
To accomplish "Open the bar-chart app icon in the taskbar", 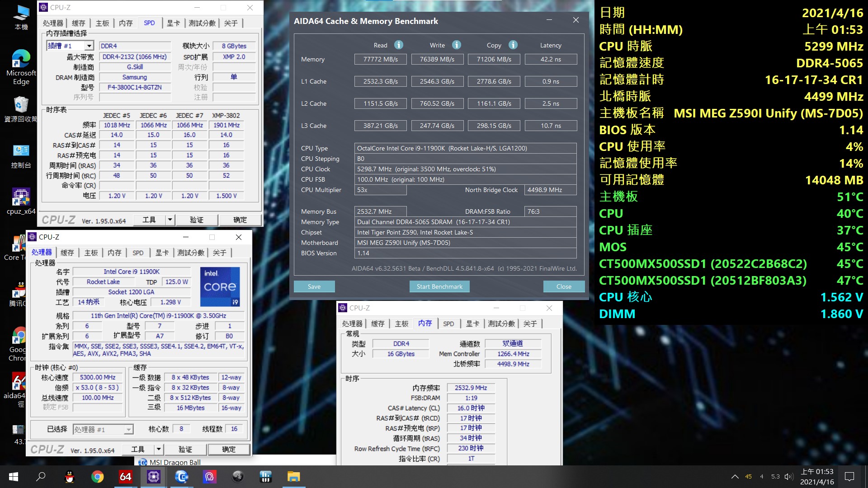I will pyautogui.click(x=265, y=477).
